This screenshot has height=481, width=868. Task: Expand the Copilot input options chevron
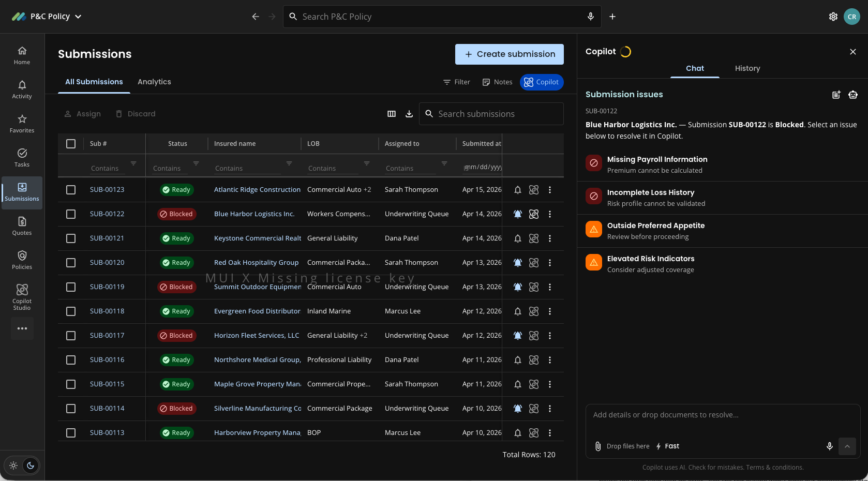click(847, 446)
